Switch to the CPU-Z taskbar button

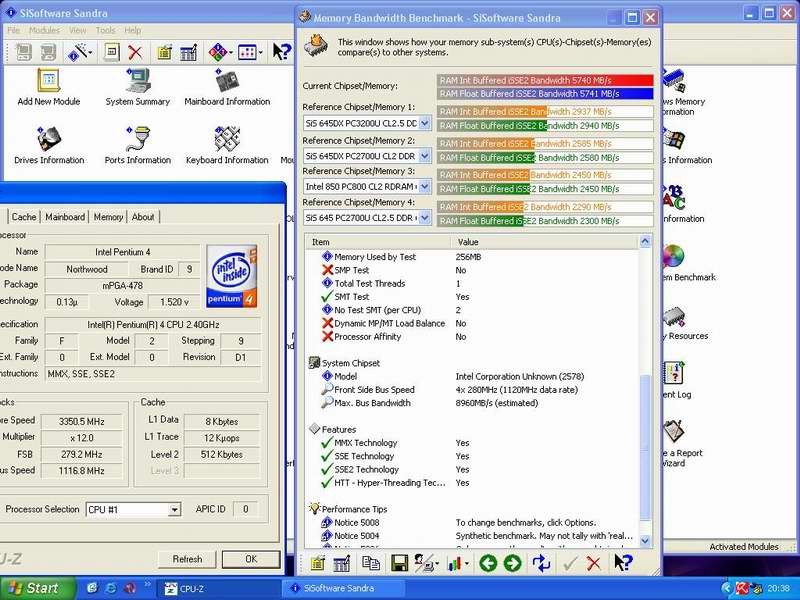[x=219, y=588]
